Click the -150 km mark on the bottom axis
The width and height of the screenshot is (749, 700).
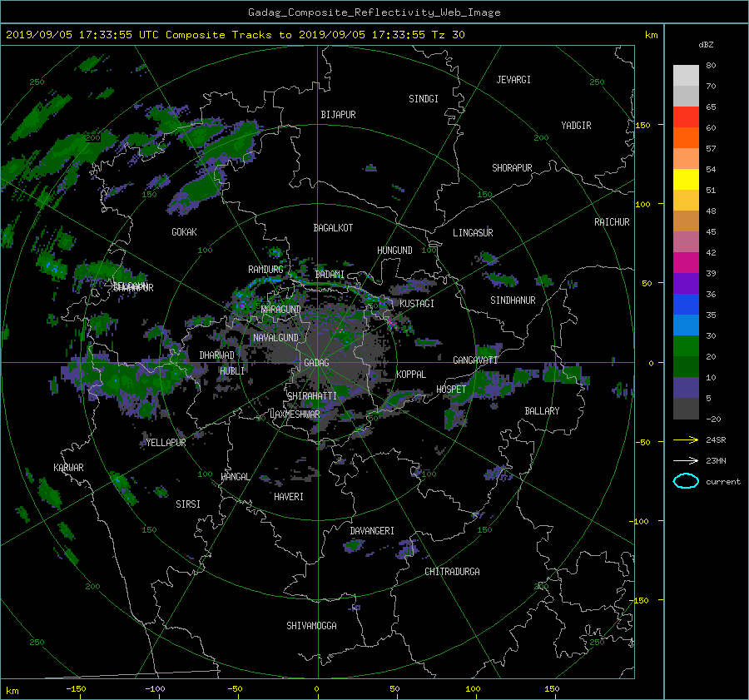click(x=76, y=689)
